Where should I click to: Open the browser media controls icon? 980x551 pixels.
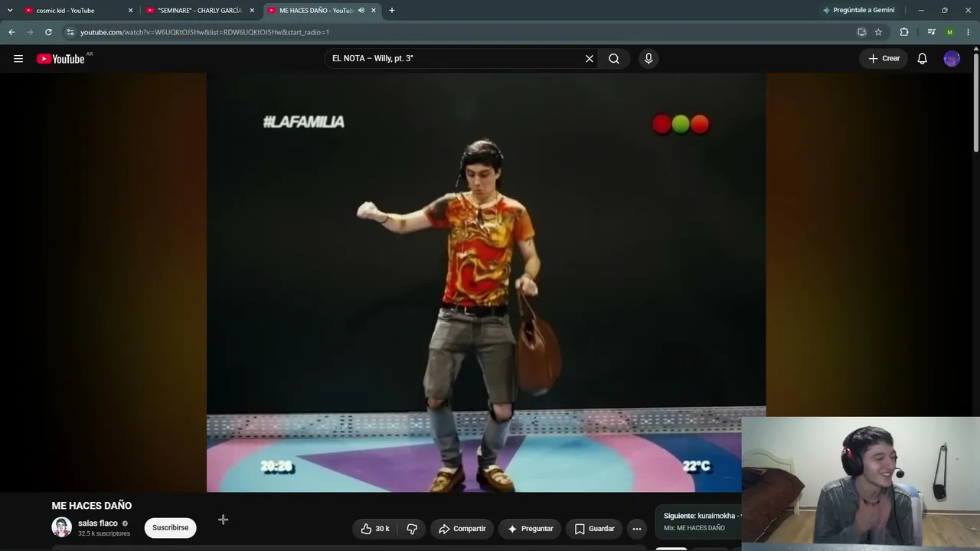point(931,32)
